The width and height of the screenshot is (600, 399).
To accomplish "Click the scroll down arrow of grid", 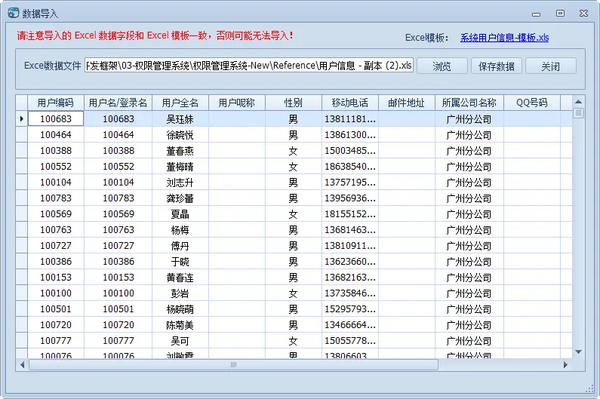I will (x=578, y=352).
